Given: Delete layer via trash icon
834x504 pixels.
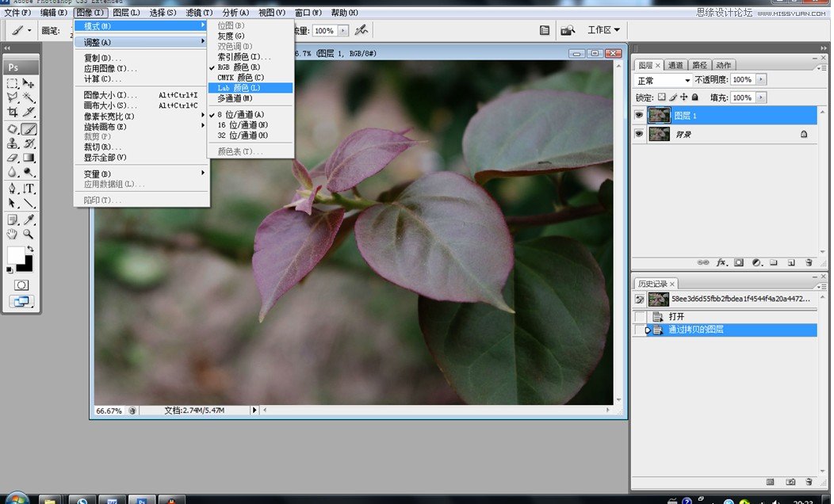Looking at the screenshot, I should pos(809,262).
